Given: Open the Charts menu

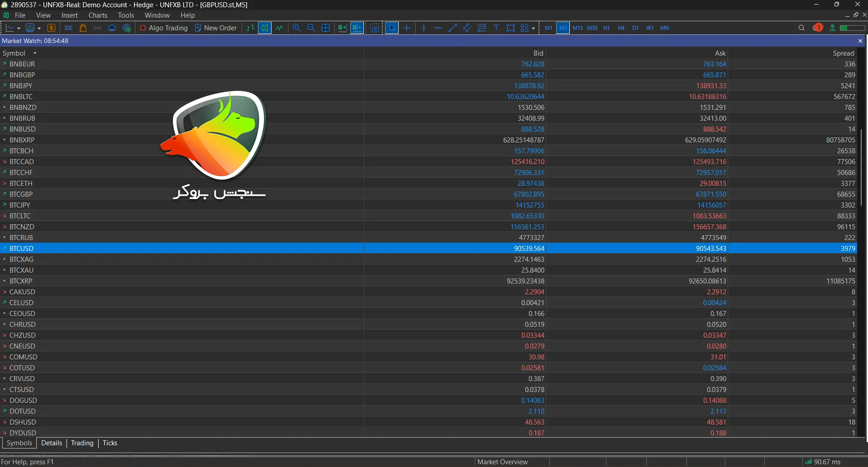Looking at the screenshot, I should (x=98, y=15).
